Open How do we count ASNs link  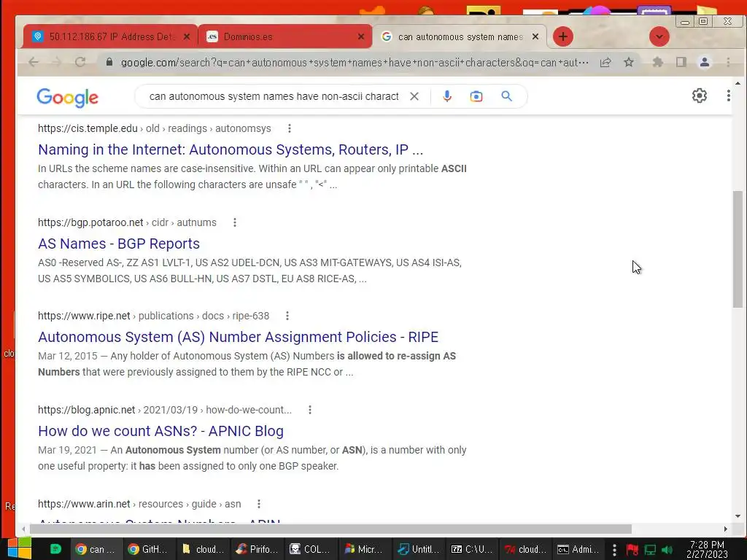point(160,431)
